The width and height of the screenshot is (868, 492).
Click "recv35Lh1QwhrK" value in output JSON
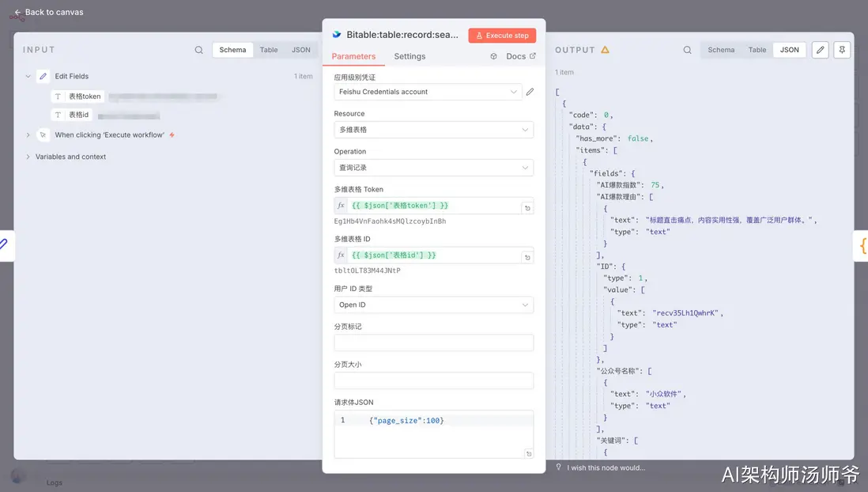pos(686,313)
